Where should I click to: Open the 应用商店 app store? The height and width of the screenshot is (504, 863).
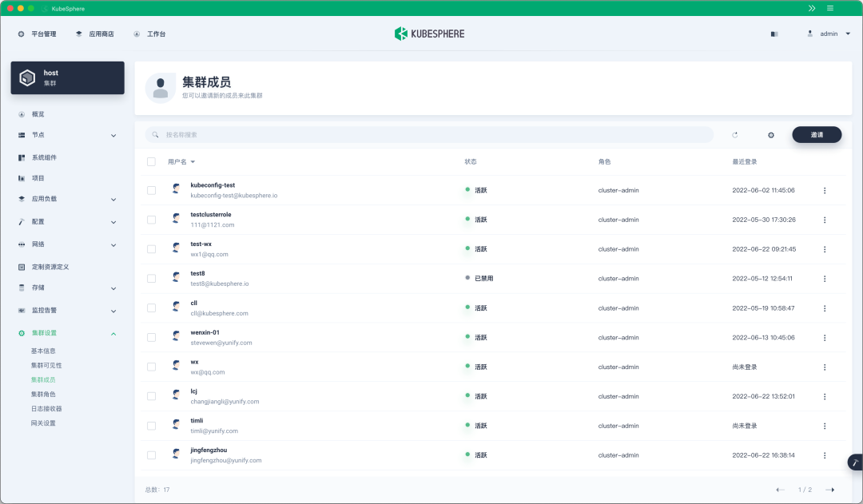[x=94, y=34]
